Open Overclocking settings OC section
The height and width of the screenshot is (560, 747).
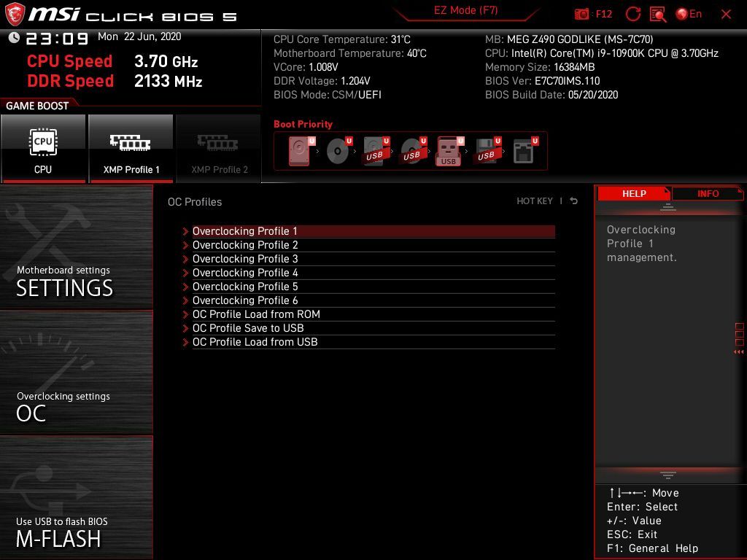76,373
